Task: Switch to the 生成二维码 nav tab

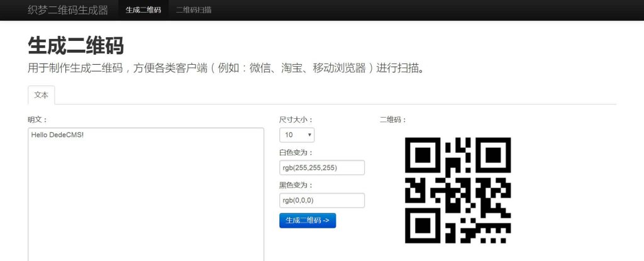Action: [143, 10]
